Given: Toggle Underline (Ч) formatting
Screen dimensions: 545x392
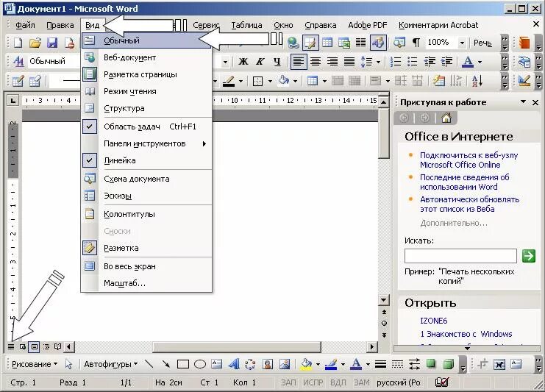Looking at the screenshot, I should coord(277,62).
